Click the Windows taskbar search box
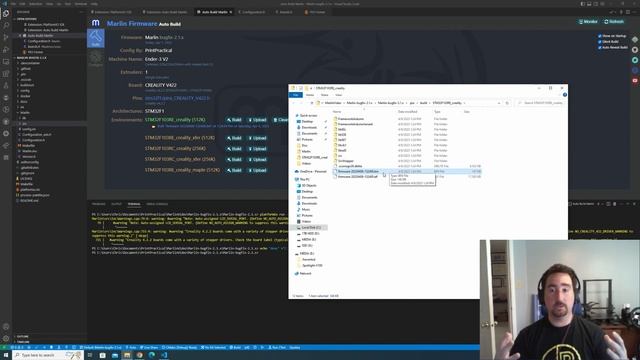This screenshot has height=360, width=640. pyautogui.click(x=48, y=355)
